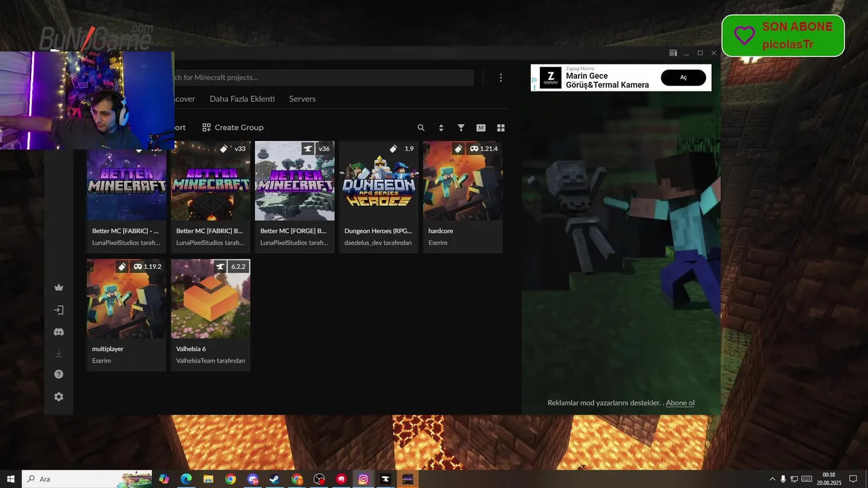This screenshot has width=868, height=488.
Task: Switch to grid view layout icon
Action: 501,127
